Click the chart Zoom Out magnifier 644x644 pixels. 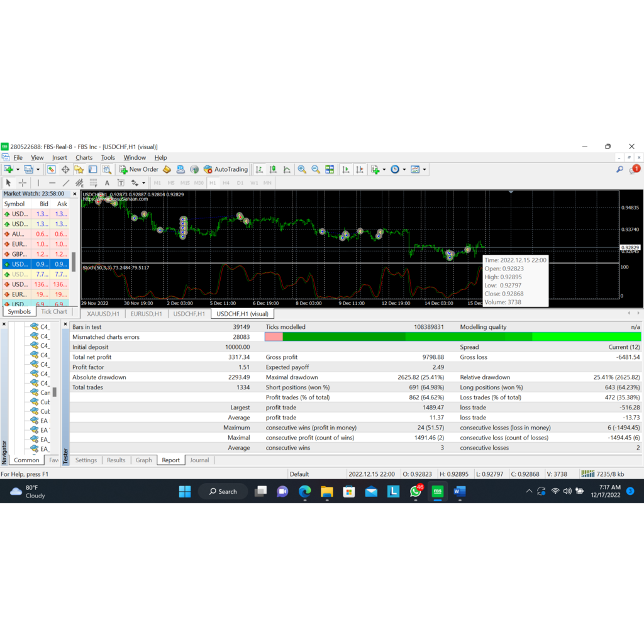pyautogui.click(x=316, y=169)
